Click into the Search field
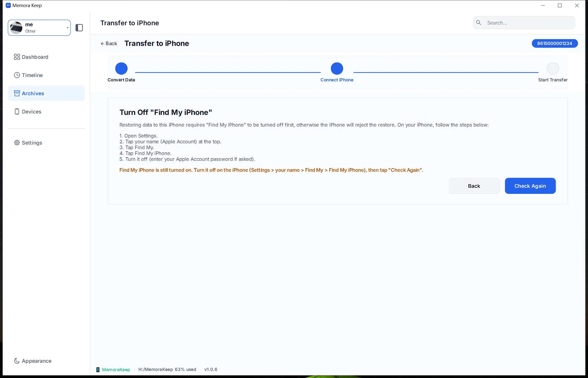The width and height of the screenshot is (588, 378). pos(524,23)
